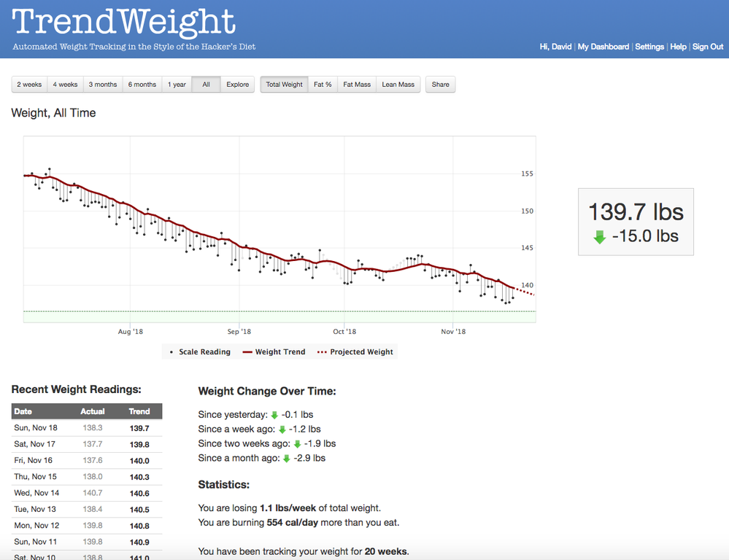Viewport: 729px width, 560px height.
Task: Click the Actual column header
Action: coord(93,411)
